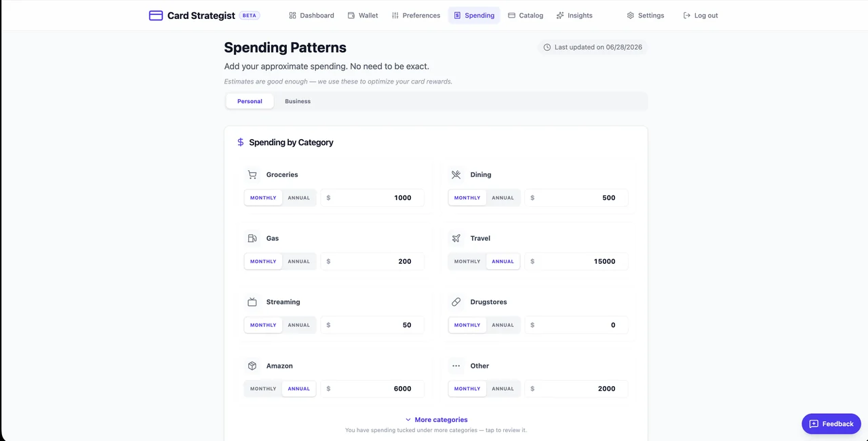868x441 pixels.
Task: Edit the Travel amount field showing 15000
Action: [x=576, y=261]
